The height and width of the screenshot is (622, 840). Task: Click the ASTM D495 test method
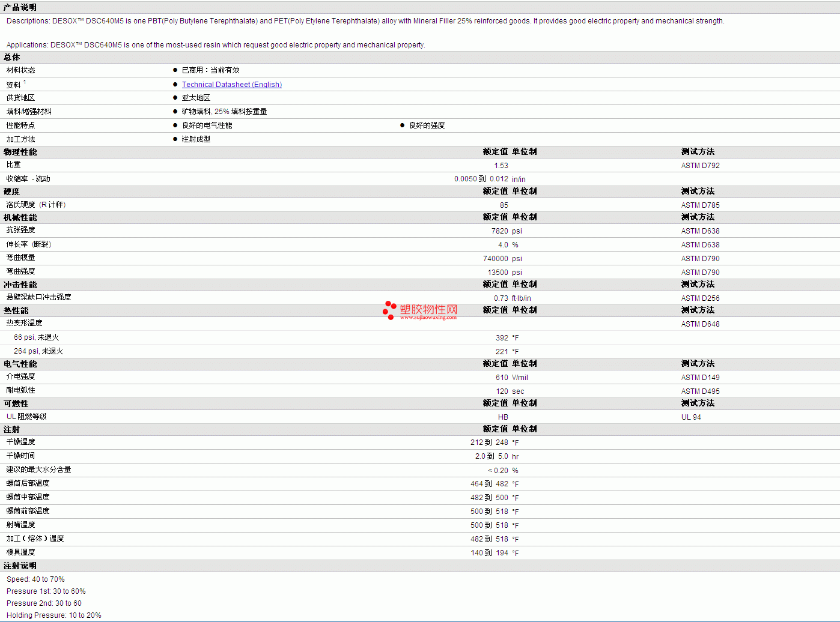pos(701,391)
